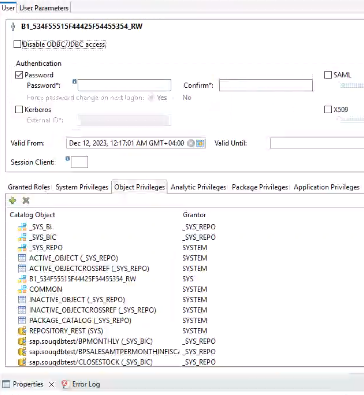Open the Granted Roles tab
The image size is (364, 395).
29,187
